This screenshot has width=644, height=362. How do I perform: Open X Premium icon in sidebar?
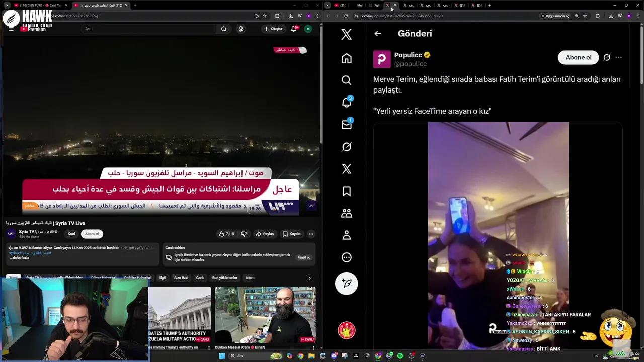346,169
